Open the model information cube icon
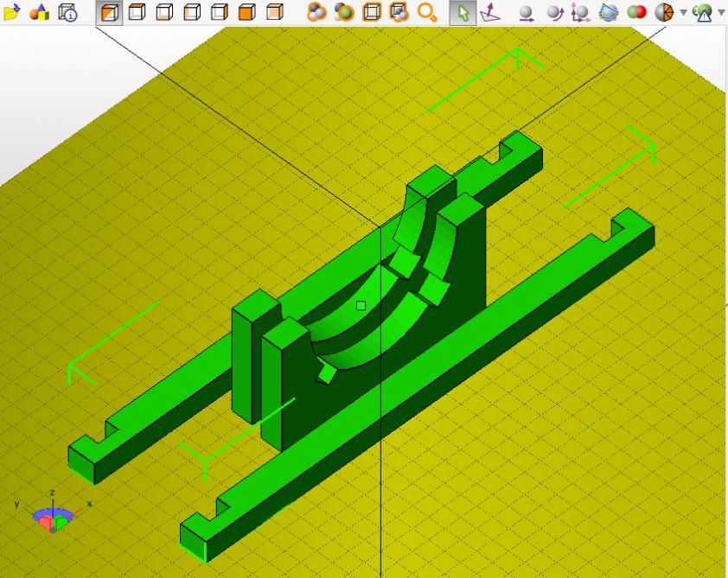Viewport: 728px width, 578px height. pos(67,12)
